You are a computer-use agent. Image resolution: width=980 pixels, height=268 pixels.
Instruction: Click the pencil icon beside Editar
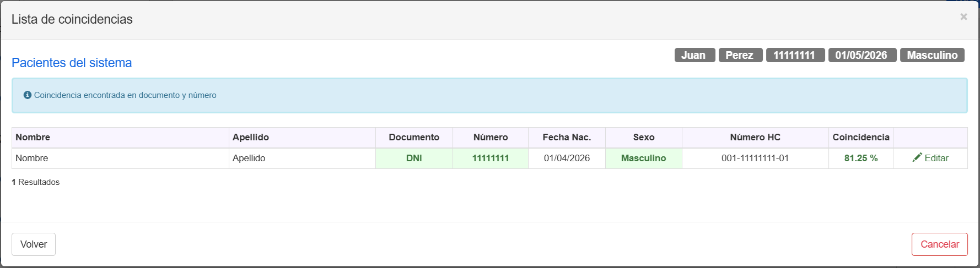pyautogui.click(x=917, y=157)
